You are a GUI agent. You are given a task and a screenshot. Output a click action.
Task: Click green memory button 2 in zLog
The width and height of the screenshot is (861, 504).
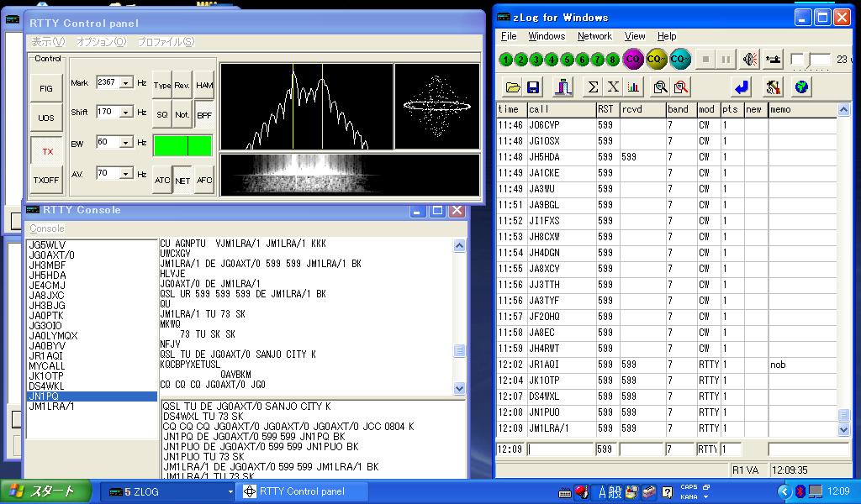(521, 60)
